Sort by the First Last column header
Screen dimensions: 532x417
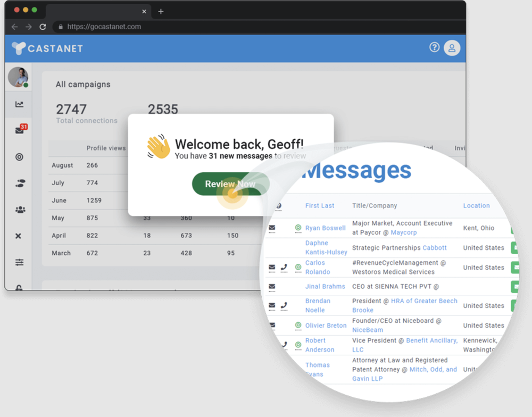320,206
